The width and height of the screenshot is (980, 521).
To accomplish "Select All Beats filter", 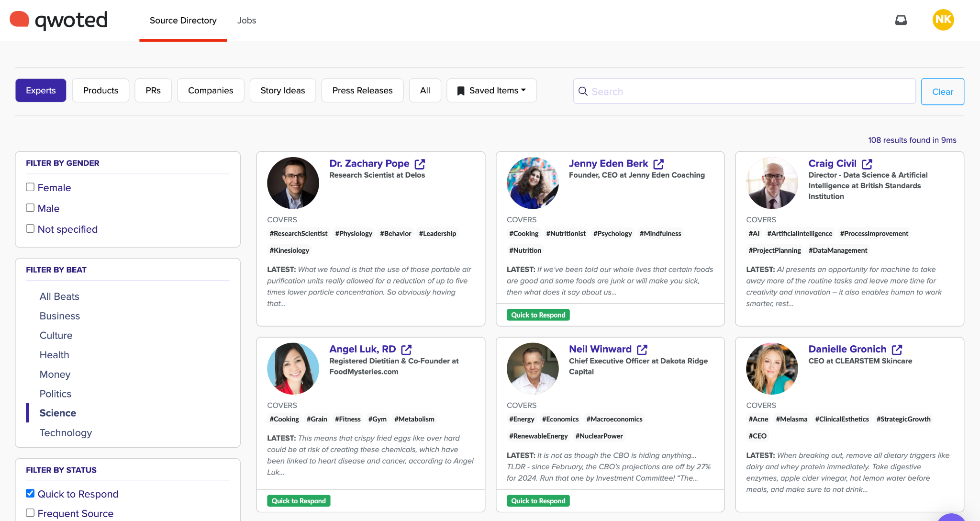I will (59, 296).
